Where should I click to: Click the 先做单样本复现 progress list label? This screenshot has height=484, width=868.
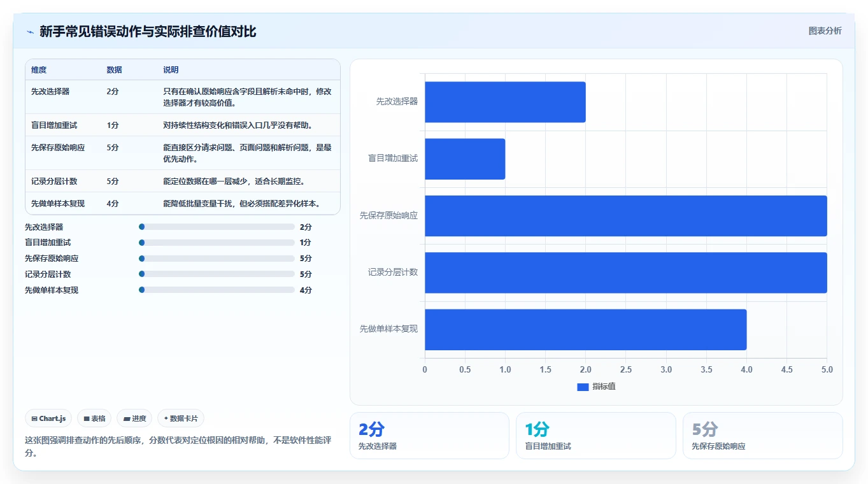[52, 290]
